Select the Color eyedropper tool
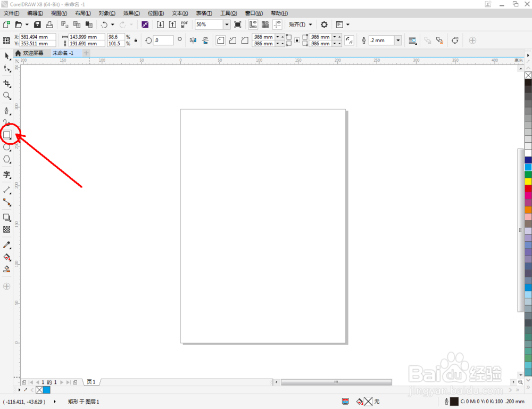The width and height of the screenshot is (532, 409). (x=6, y=245)
